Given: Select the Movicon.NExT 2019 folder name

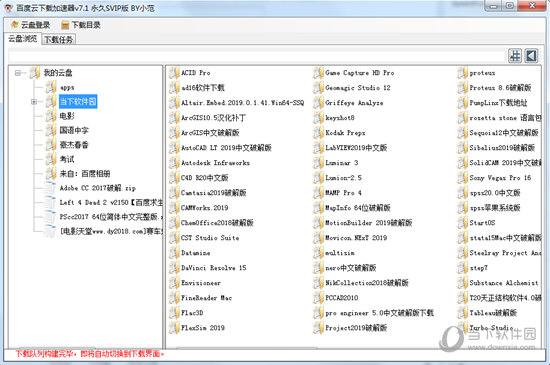Looking at the screenshot, I should (x=356, y=238).
